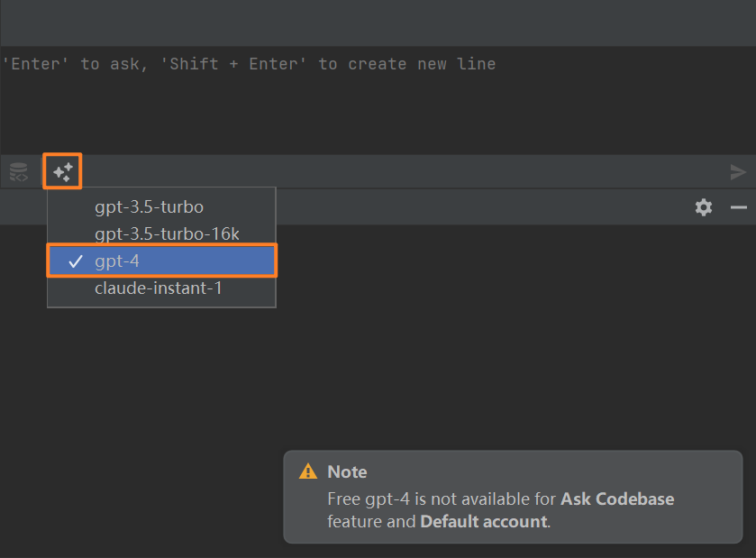Click the bold 'Default account' text
Viewport: 756px width, 558px height.
pos(483,521)
